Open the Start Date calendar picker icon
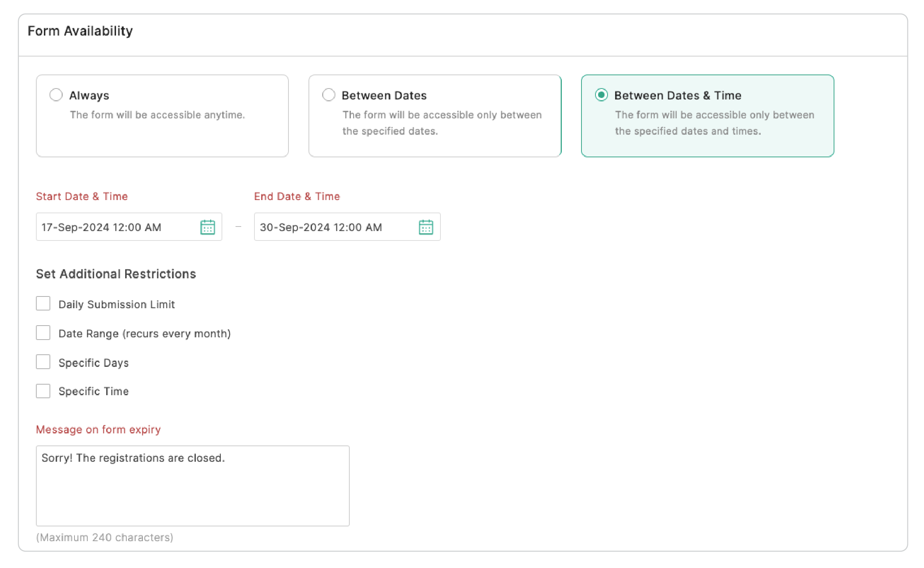This screenshot has width=924, height=568. point(208,227)
